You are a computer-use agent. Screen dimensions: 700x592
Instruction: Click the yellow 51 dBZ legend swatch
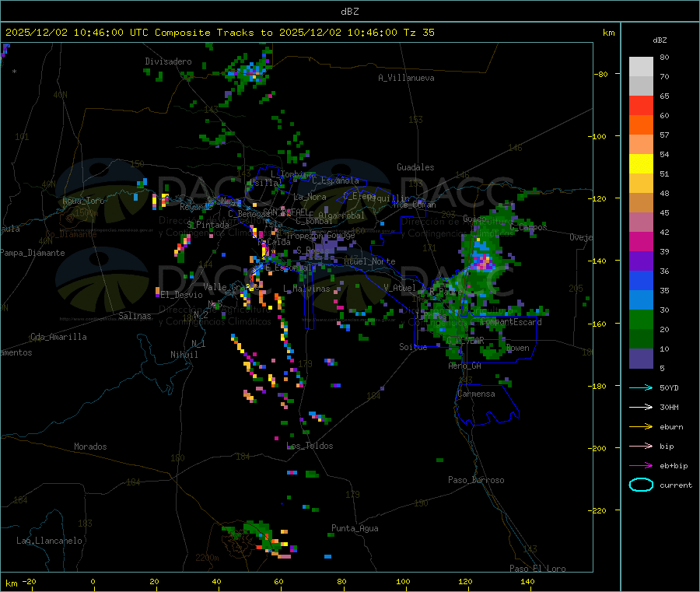pyautogui.click(x=641, y=164)
